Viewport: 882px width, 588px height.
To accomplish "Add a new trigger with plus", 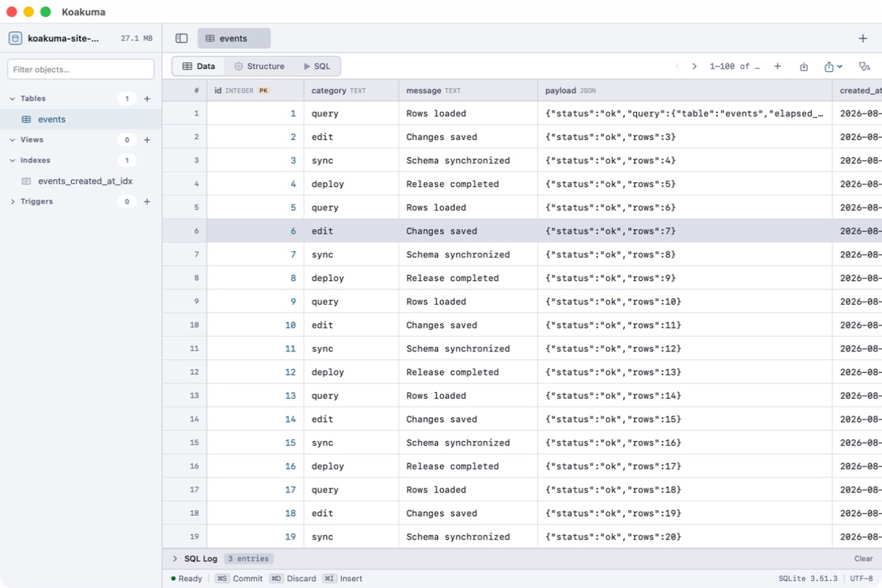I will [147, 201].
